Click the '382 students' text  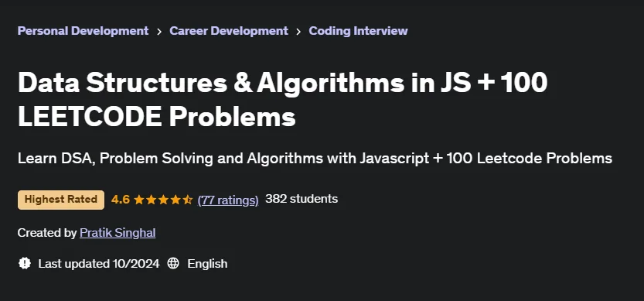tap(302, 199)
